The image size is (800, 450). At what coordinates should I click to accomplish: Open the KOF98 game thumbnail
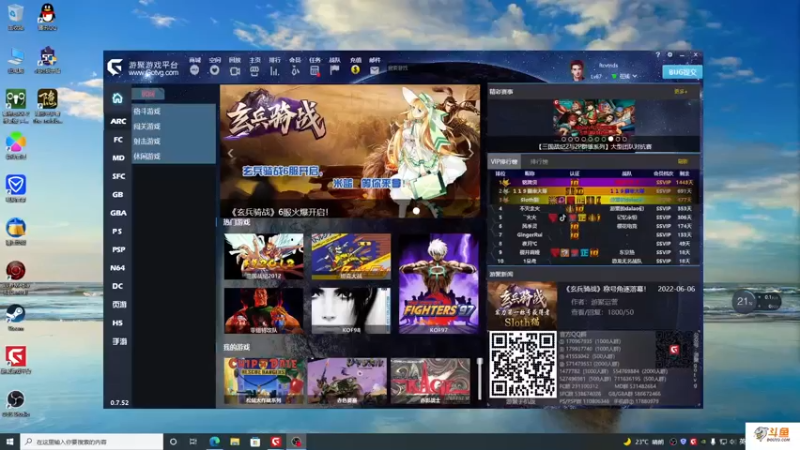point(351,310)
